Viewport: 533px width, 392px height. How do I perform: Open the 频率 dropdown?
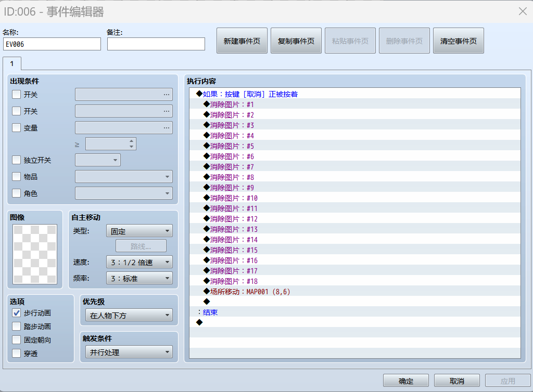(139, 278)
